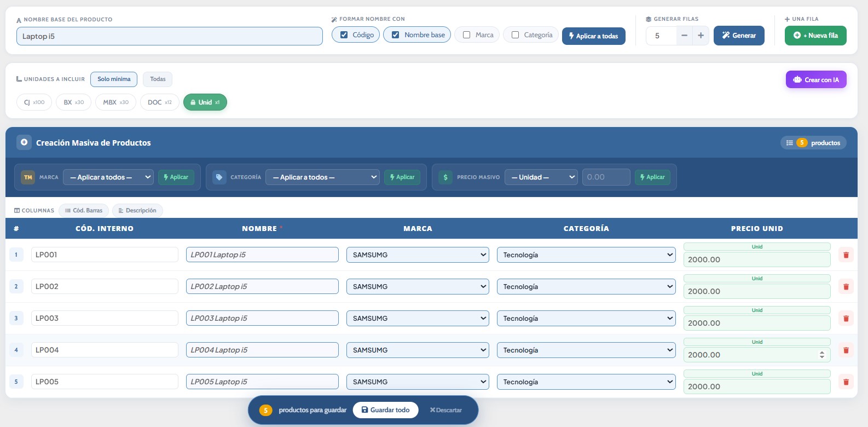868x427 pixels.
Task: Increase row count with plus stepper
Action: [x=701, y=36]
